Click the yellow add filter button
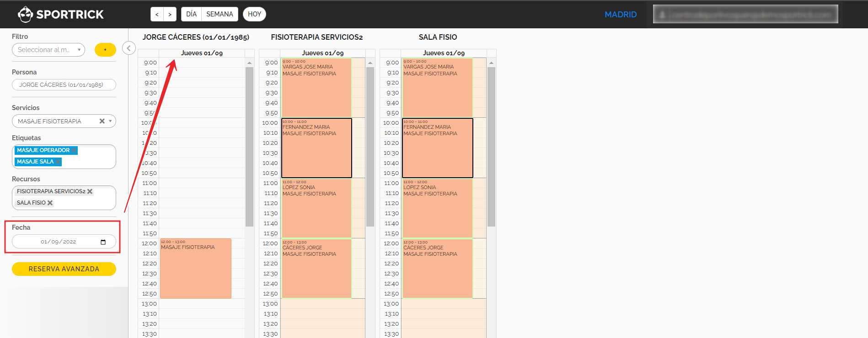The image size is (868, 338). pos(105,50)
